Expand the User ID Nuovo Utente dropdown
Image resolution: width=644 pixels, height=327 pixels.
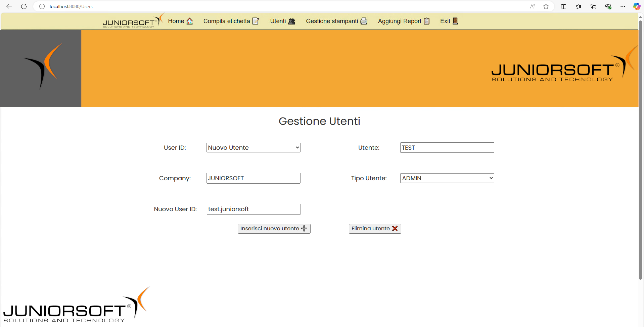(x=254, y=148)
